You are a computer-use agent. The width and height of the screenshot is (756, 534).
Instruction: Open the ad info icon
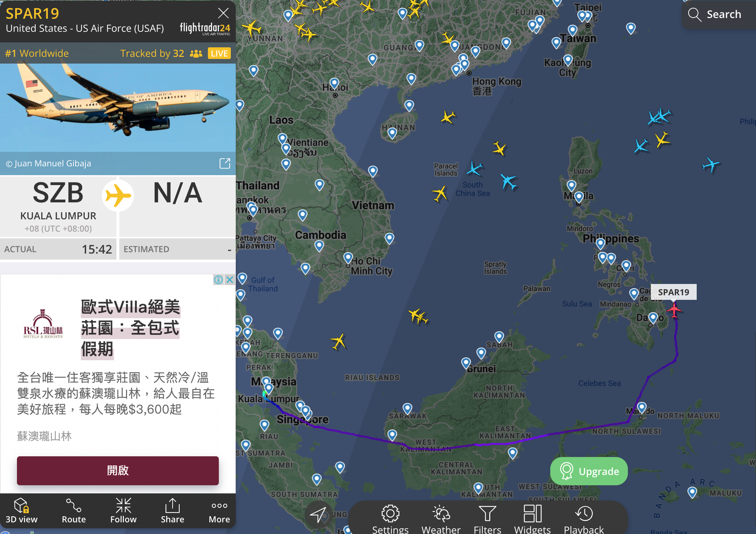[218, 280]
